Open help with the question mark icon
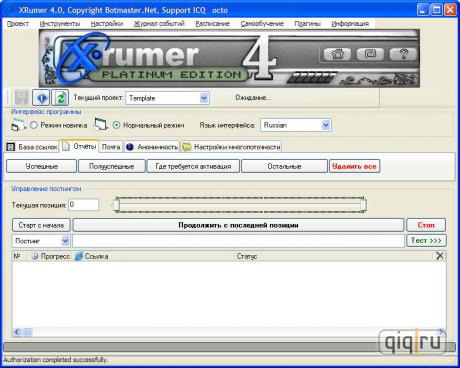Image resolution: width=460 pixels, height=368 pixels. 403,54
